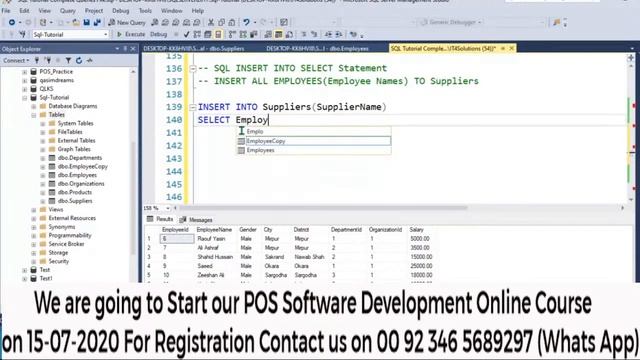This screenshot has height=360, width=640.
Task: Click the Copy icon in the toolbar
Action: point(221,22)
